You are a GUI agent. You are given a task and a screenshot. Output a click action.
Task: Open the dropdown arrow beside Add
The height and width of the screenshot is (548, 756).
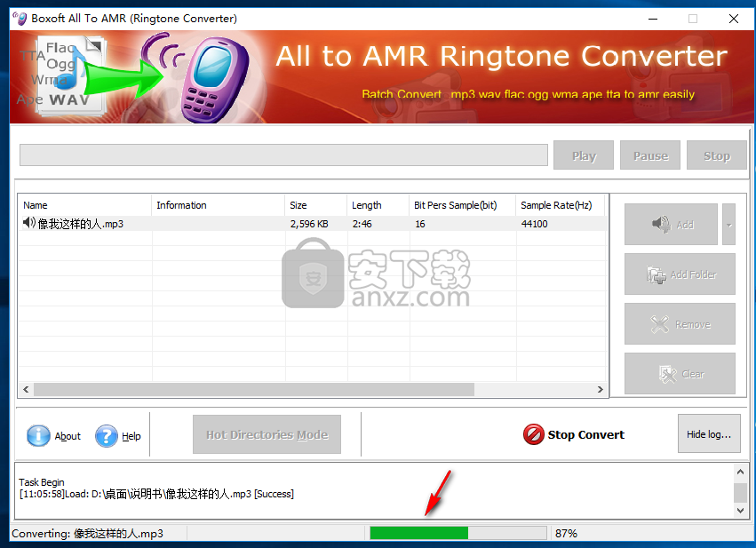tap(728, 224)
